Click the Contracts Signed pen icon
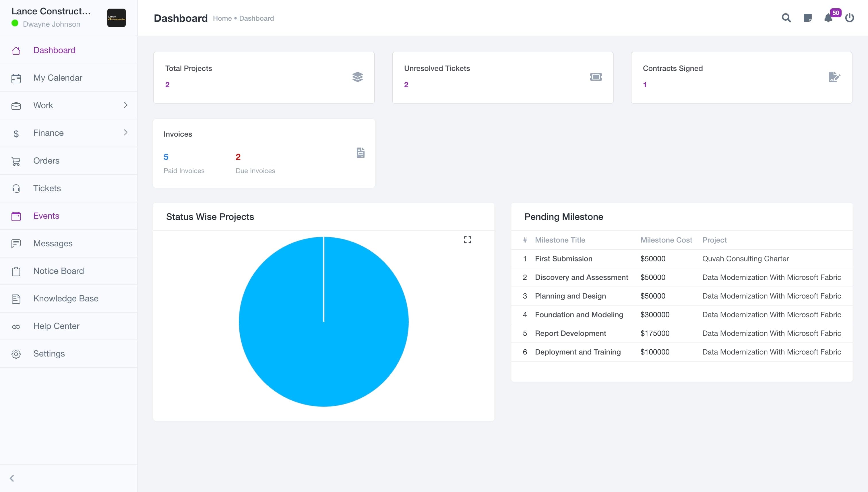 (834, 77)
